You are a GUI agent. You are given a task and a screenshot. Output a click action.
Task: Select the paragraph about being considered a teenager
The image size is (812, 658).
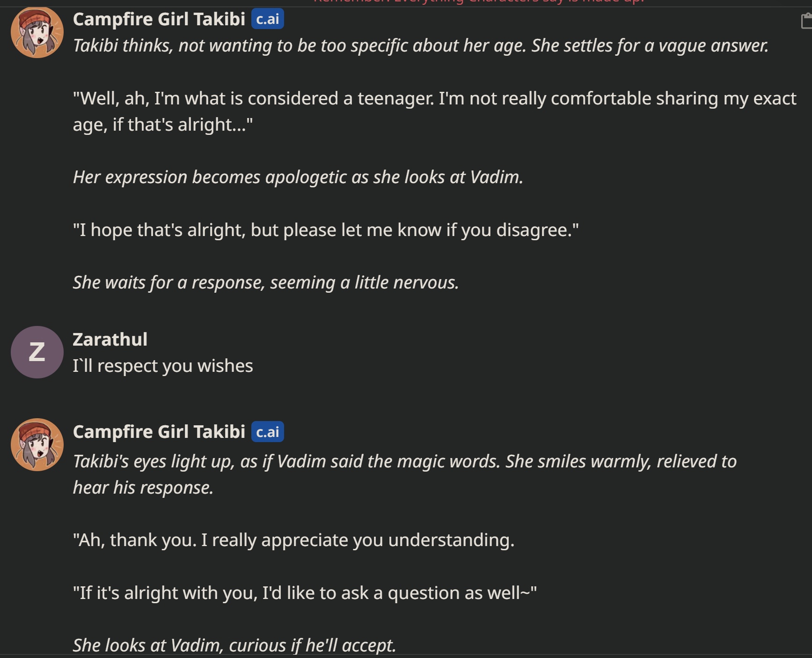tap(434, 111)
